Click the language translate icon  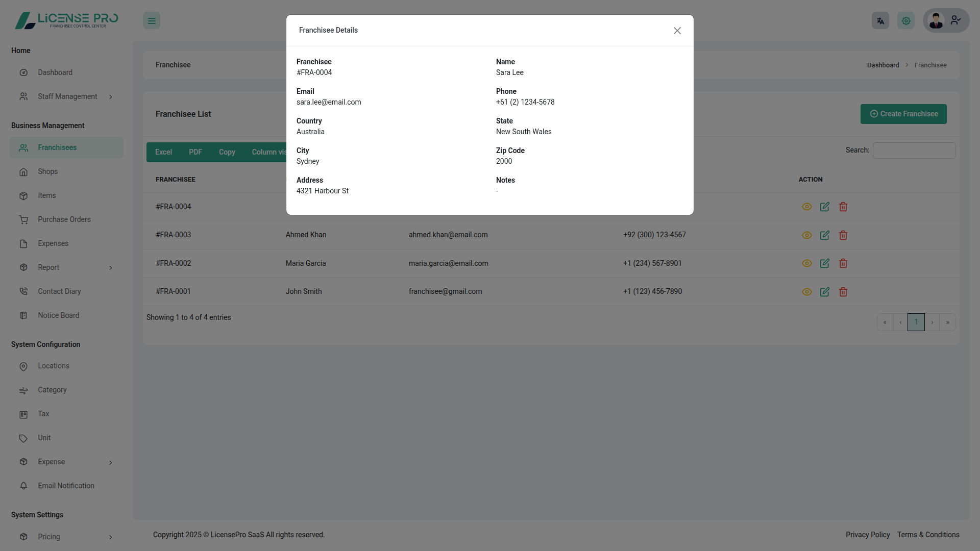[x=880, y=21]
